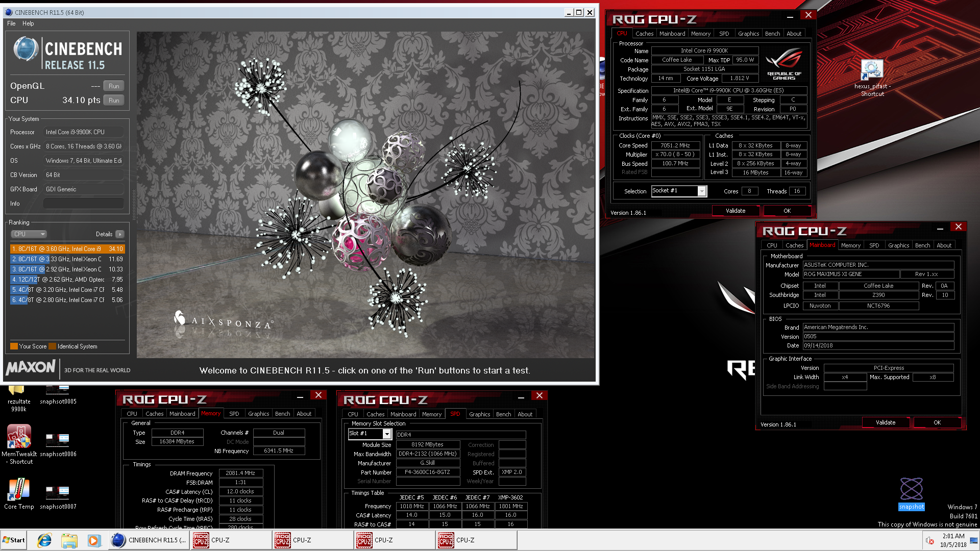Select ranking row 4 AMD Opteron
980x551 pixels.
click(x=67, y=280)
